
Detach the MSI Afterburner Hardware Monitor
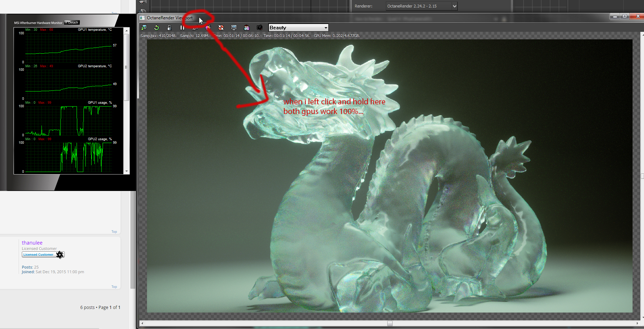(x=72, y=23)
